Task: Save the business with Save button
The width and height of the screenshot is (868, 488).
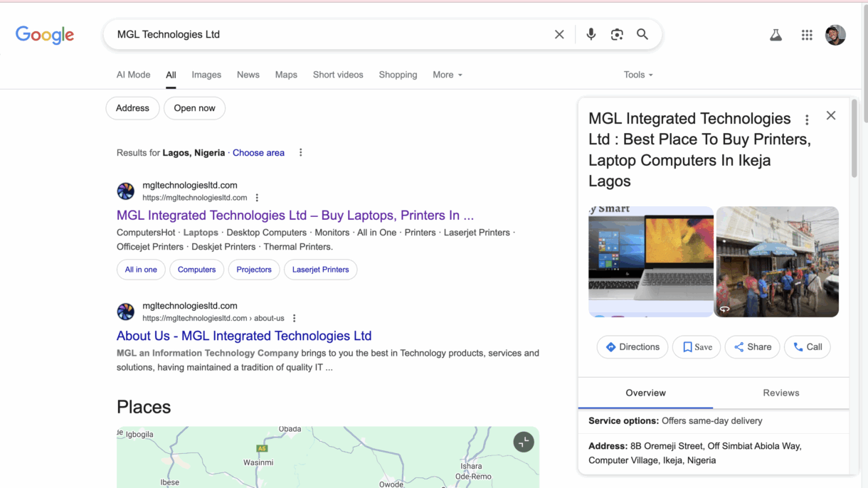Action: (x=697, y=347)
